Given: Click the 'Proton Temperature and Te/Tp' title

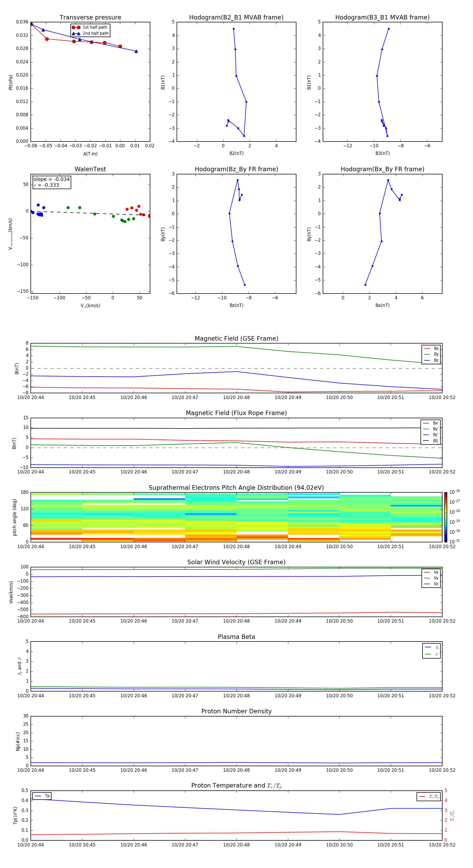Looking at the screenshot, I should pyautogui.click(x=236, y=785).
